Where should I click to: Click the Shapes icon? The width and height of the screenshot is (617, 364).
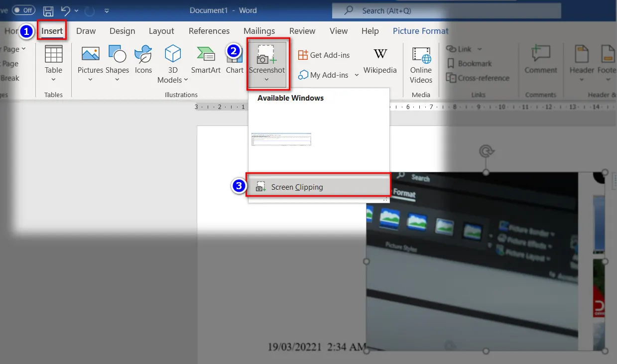(117, 54)
